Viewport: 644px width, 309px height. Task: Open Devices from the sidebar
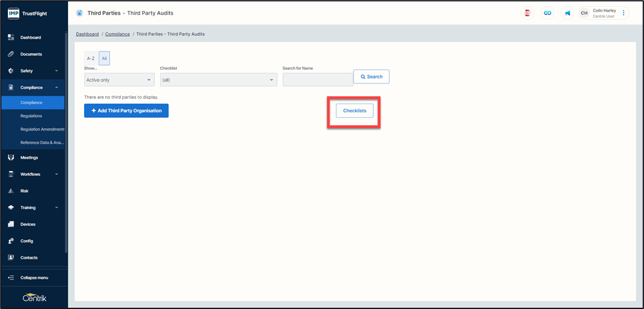[28, 224]
